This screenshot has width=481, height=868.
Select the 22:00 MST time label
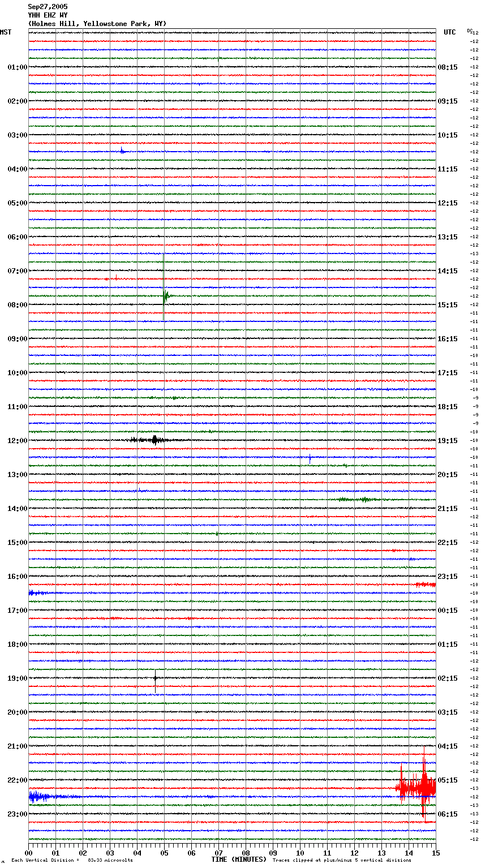pos(18,780)
